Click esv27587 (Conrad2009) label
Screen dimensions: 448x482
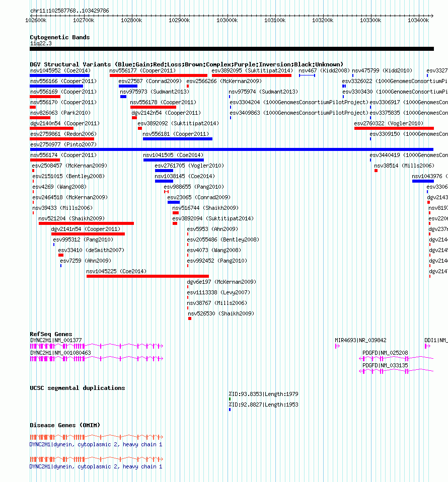click(150, 81)
